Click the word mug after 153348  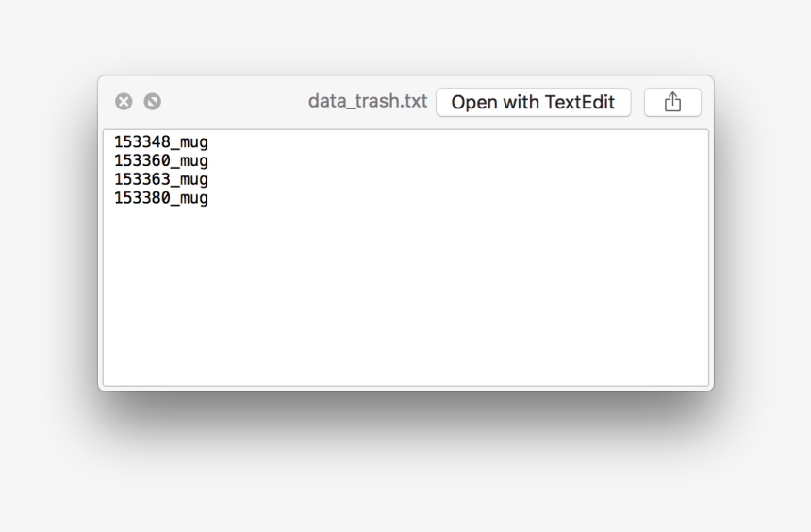click(194, 142)
